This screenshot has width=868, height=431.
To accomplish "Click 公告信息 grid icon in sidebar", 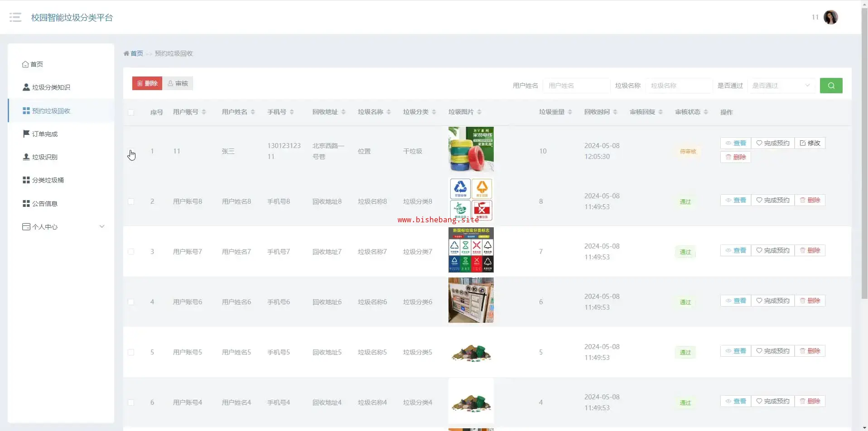I will click(x=26, y=204).
